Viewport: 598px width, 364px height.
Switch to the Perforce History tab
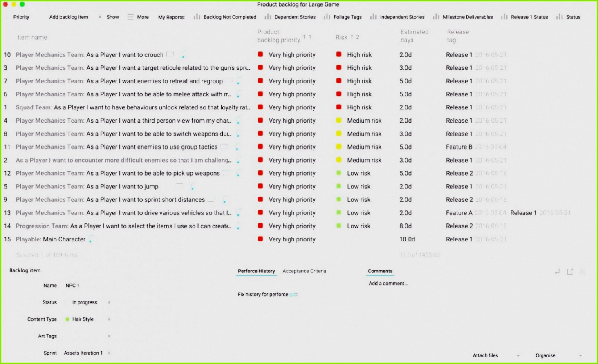256,271
